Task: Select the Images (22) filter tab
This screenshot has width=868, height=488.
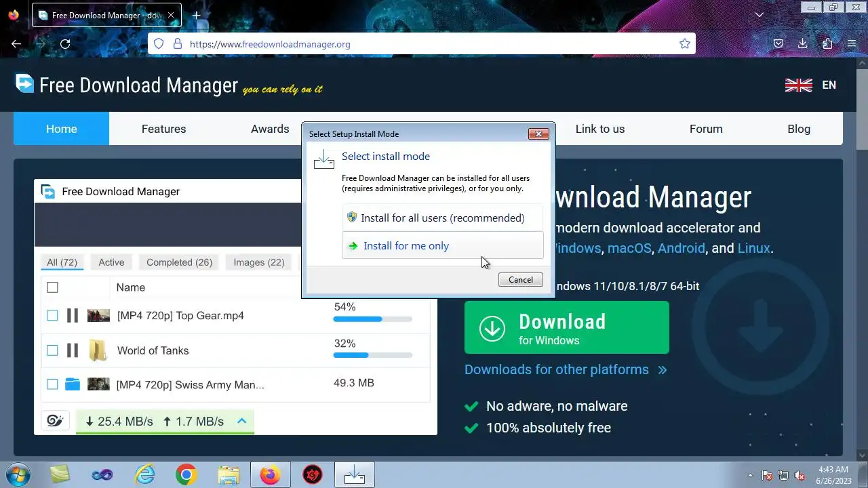Action: point(259,262)
